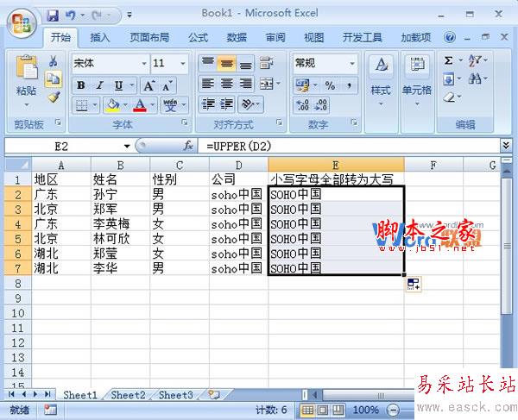
Task: Apply accounting currency format
Action: (x=303, y=85)
